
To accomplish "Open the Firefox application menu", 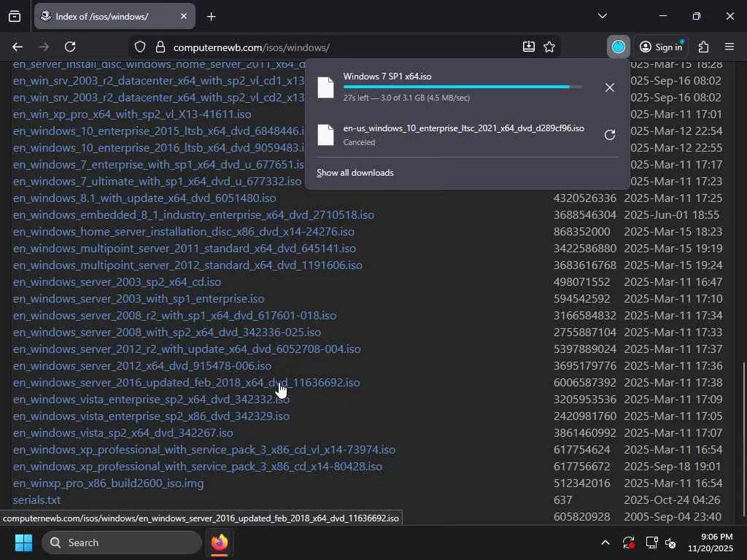I will 729,47.
